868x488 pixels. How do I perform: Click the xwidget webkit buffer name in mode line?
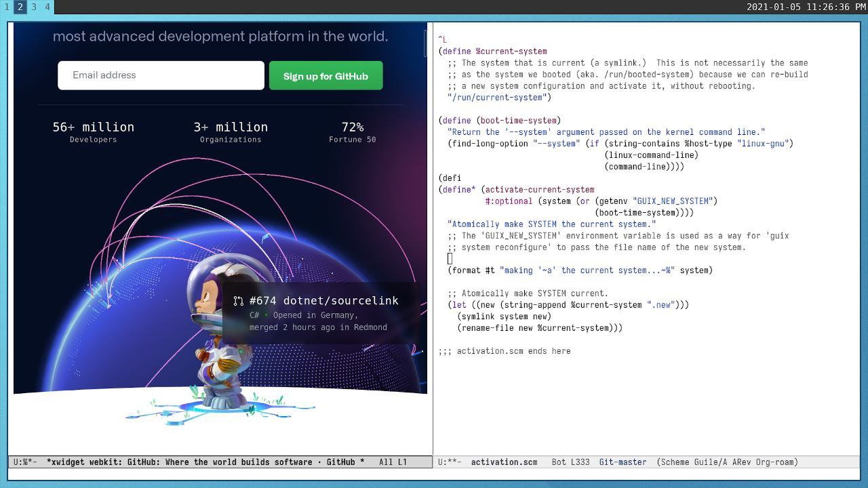(205, 462)
